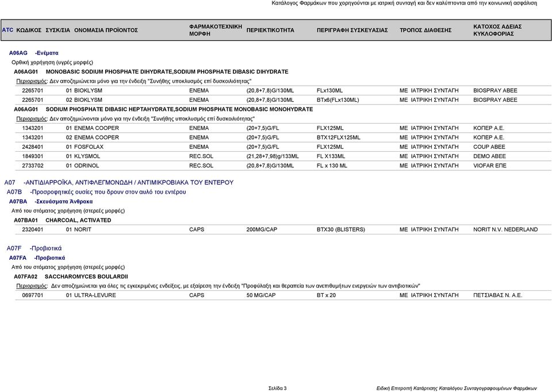
Task: Click ENEMA COOPER with FLX125ML packaging
Action: (283, 128)
